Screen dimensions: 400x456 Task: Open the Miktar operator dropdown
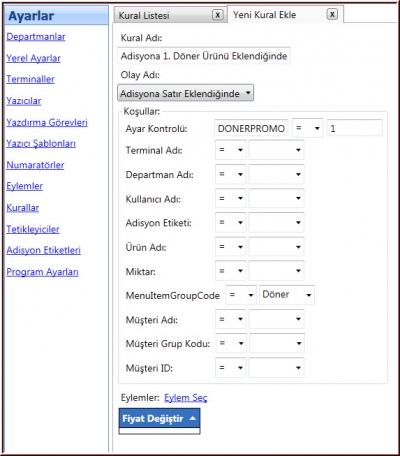tap(231, 271)
